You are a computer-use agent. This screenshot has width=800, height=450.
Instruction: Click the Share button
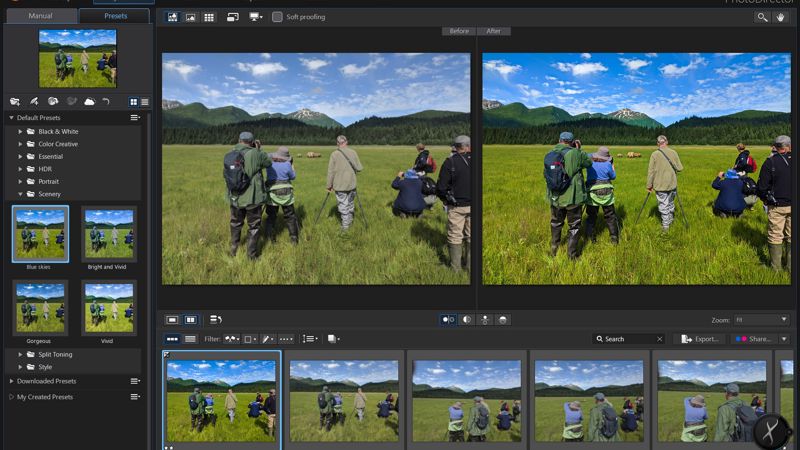click(754, 339)
